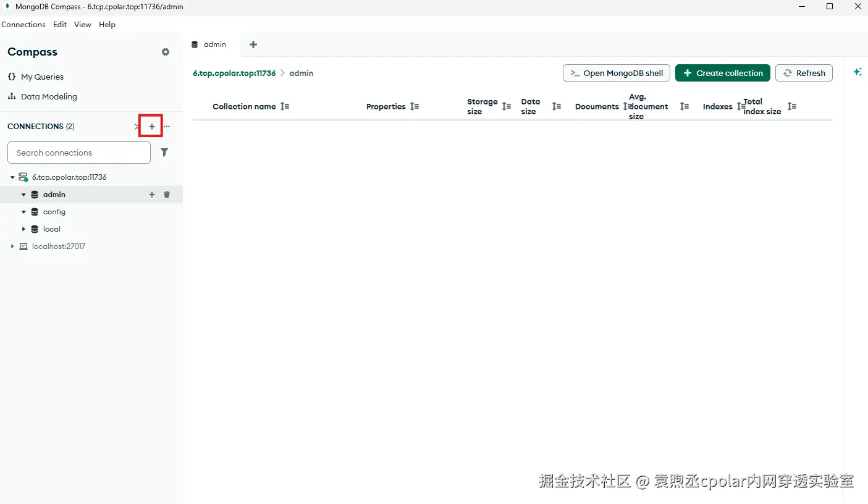Switch to the admin tab
Image resolution: width=868 pixels, height=504 pixels.
[213, 44]
